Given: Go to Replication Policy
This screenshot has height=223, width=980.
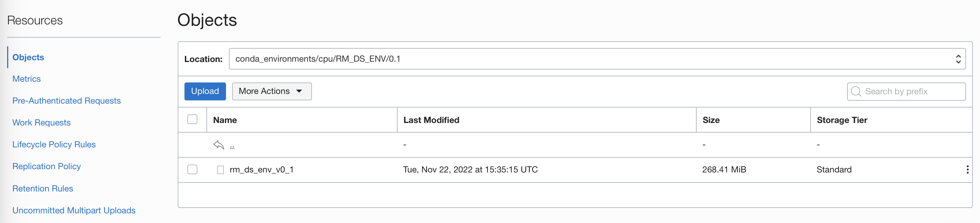Looking at the screenshot, I should click(47, 166).
